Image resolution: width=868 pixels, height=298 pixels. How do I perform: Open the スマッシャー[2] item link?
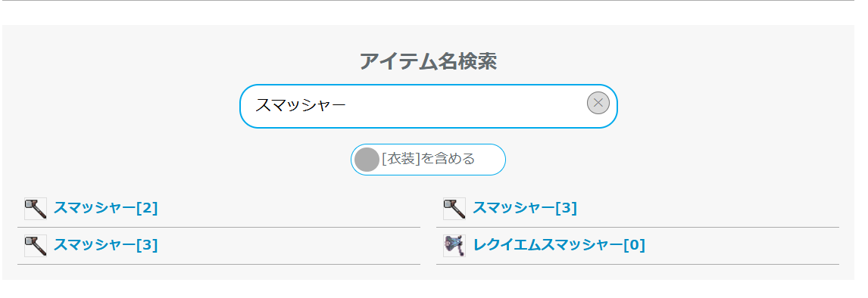106,209
